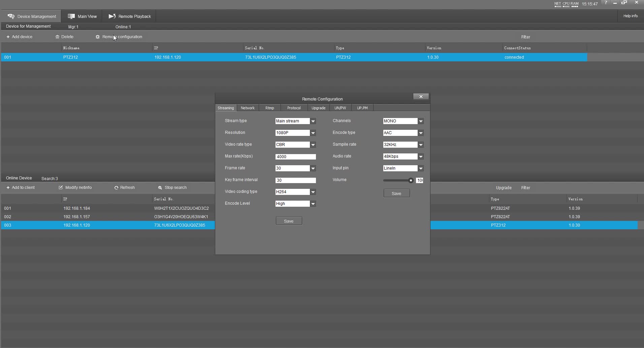Click the Refresh icon in Online Device
This screenshot has height=348, width=644.
pos(116,187)
